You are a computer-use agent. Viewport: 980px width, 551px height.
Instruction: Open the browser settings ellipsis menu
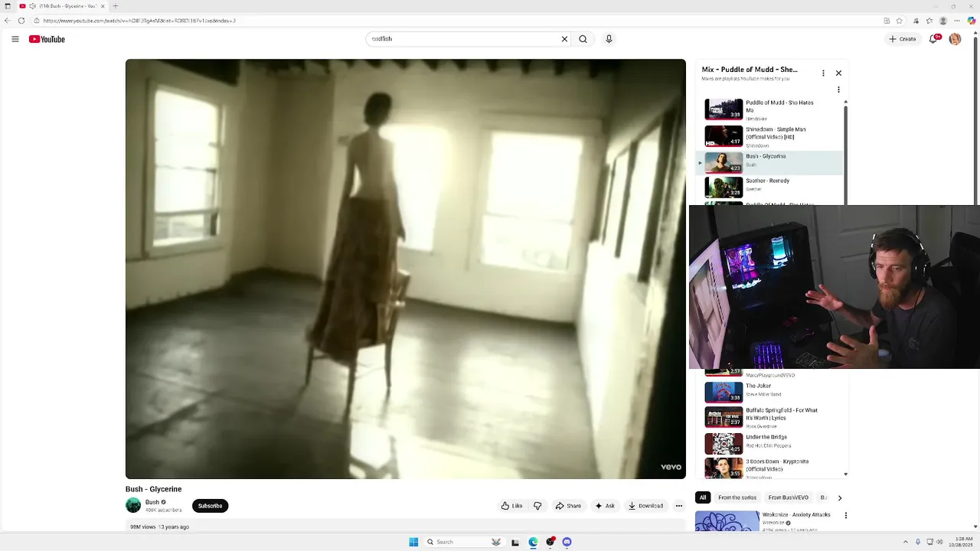pos(957,21)
